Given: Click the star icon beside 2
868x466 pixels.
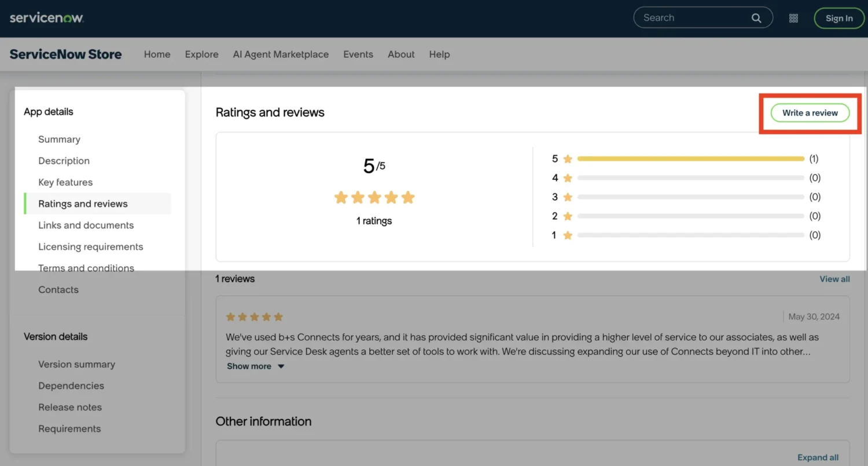Looking at the screenshot, I should 568,216.
